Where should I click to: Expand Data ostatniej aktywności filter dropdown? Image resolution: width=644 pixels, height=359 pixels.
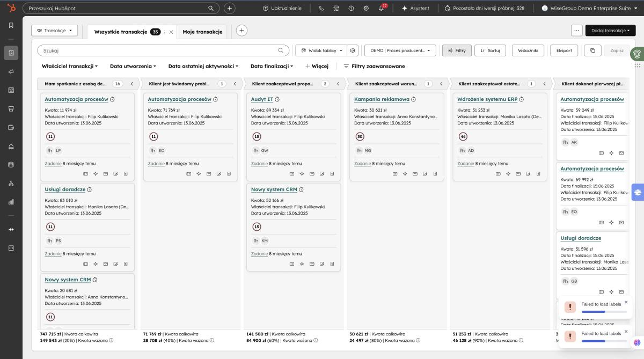[x=203, y=66]
